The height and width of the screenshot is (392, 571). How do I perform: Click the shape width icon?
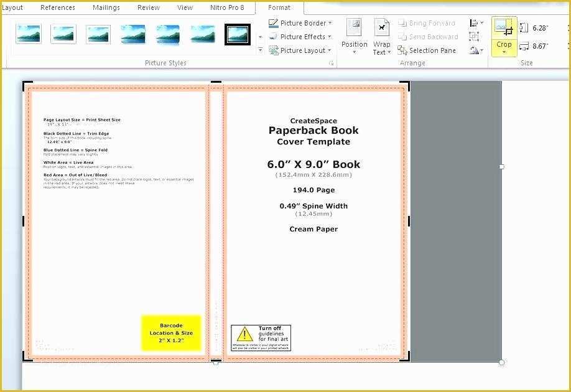tap(524, 46)
